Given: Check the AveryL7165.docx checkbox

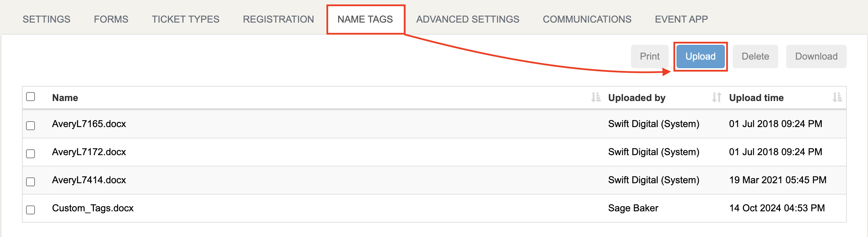Looking at the screenshot, I should coord(30,126).
